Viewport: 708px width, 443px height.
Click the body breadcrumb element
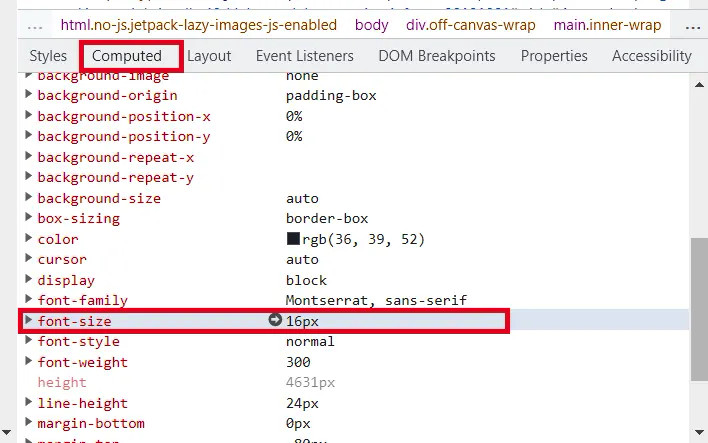372,24
